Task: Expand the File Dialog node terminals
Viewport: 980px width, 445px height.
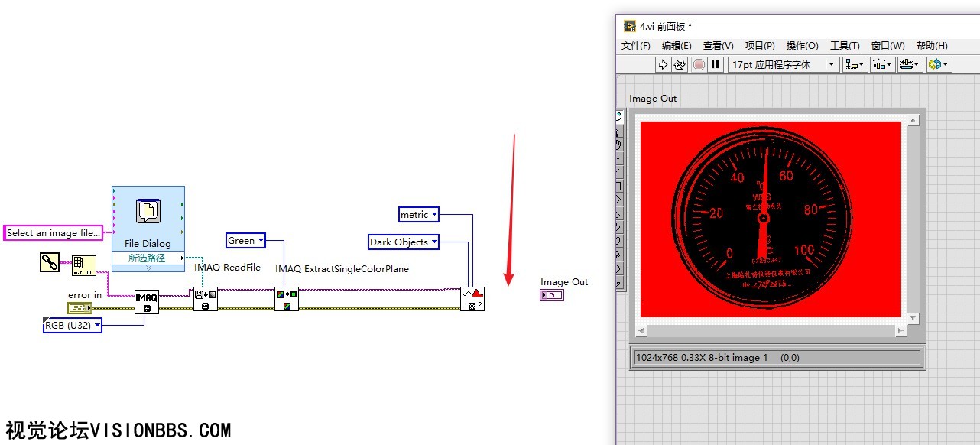Action: (x=148, y=268)
